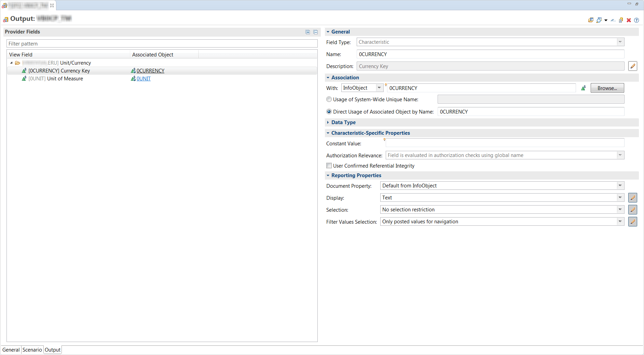This screenshot has width=644, height=355.
Task: Open the 0UNIT associated object link
Action: [143, 78]
